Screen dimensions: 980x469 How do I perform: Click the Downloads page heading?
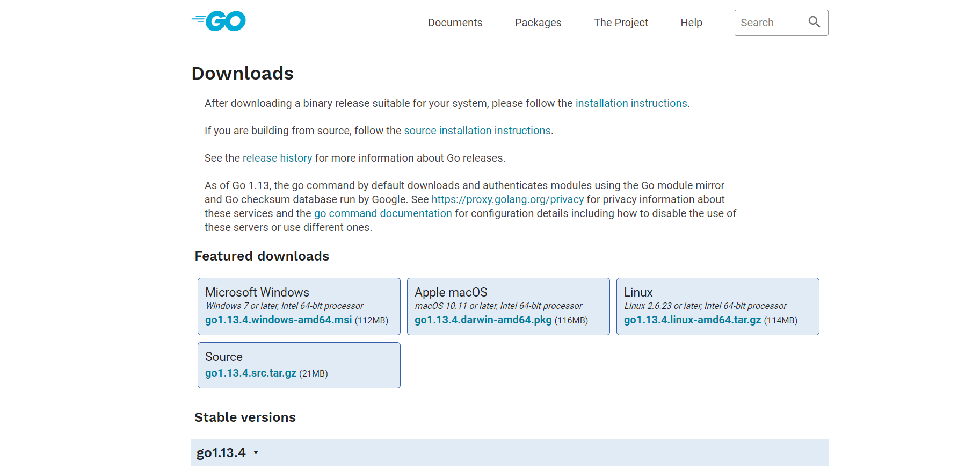(x=243, y=73)
